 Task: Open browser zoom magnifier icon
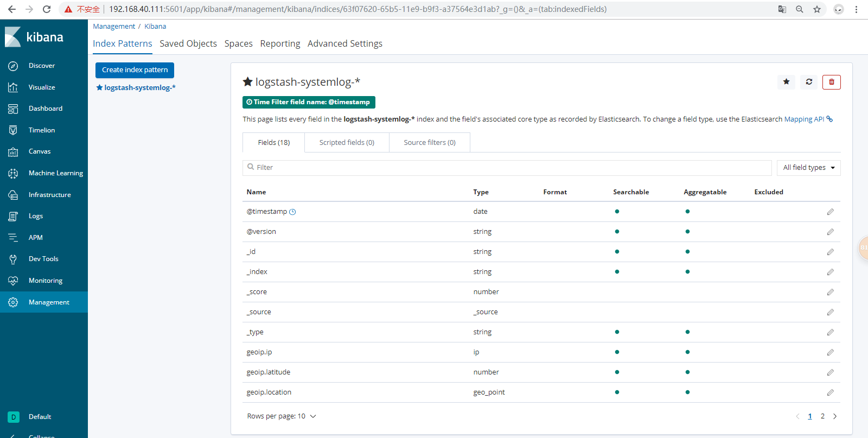[800, 9]
